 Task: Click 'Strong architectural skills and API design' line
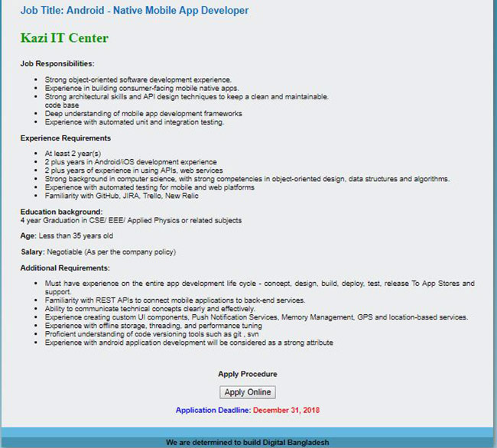point(187,101)
